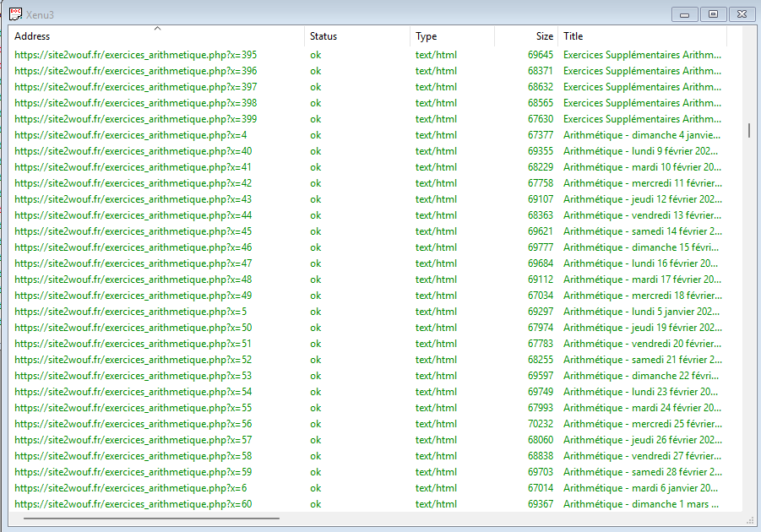Click the ok status for x=399 row
The width and height of the screenshot is (761, 532).
point(316,119)
